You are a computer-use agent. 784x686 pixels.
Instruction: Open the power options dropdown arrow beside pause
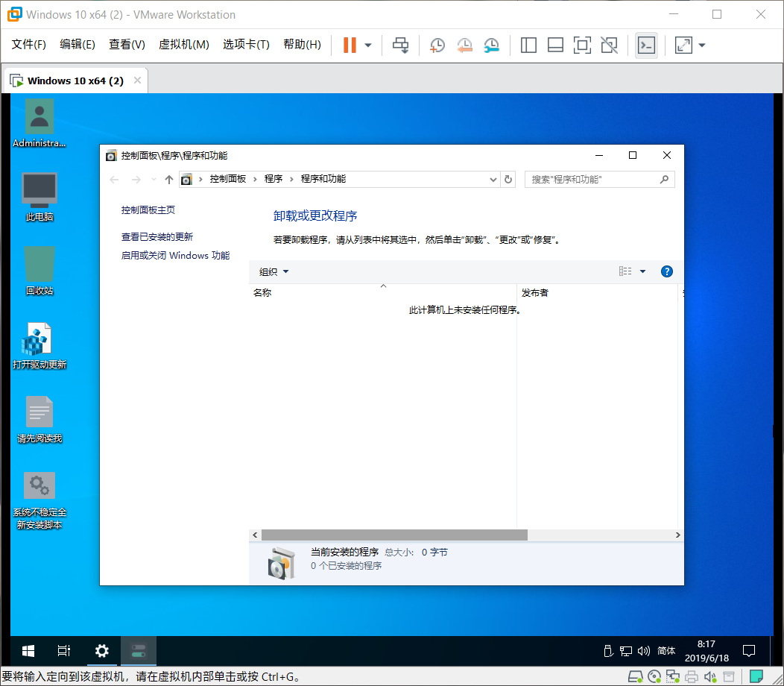pyautogui.click(x=368, y=45)
